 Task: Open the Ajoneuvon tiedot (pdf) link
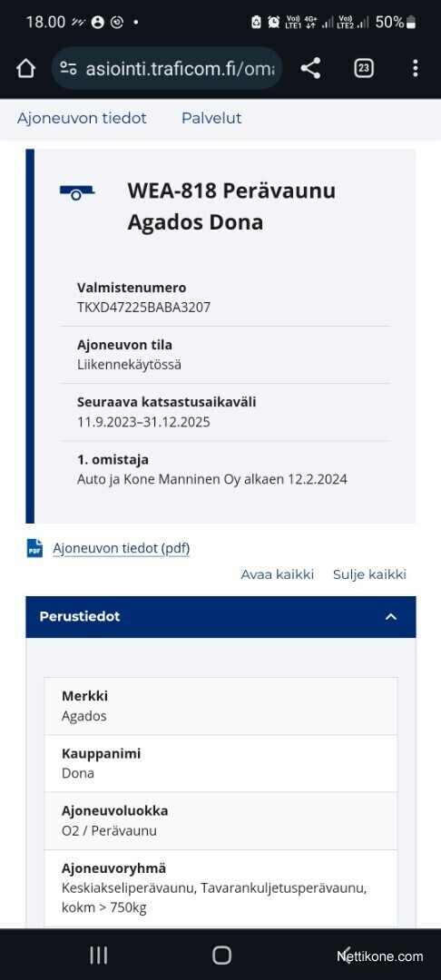pos(122,549)
